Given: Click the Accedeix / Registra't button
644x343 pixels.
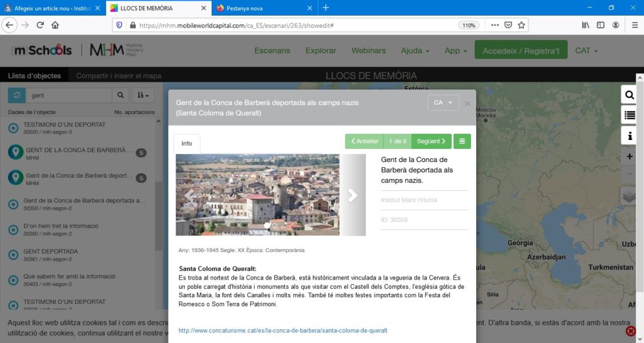Looking at the screenshot, I should [520, 50].
